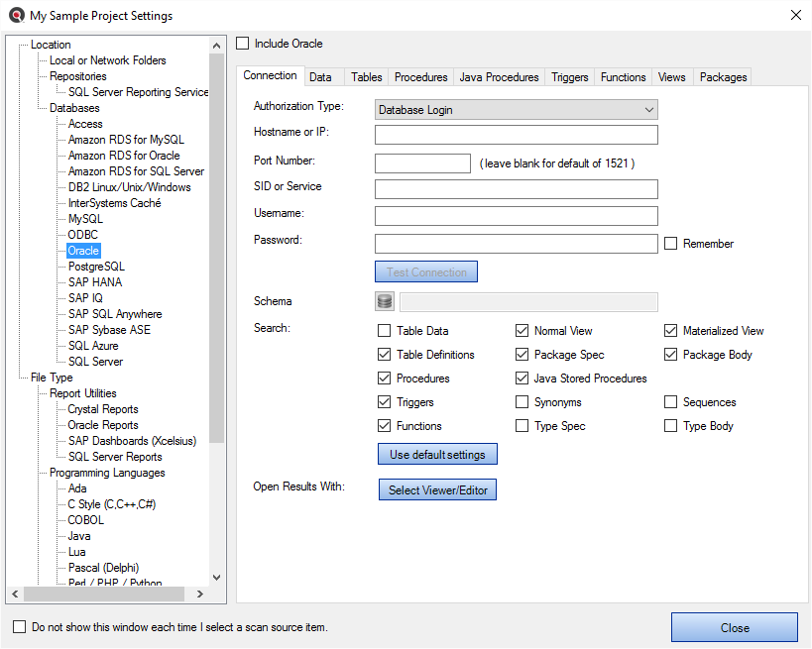
Task: Enable the Type Spec checkbox
Action: pos(522,426)
